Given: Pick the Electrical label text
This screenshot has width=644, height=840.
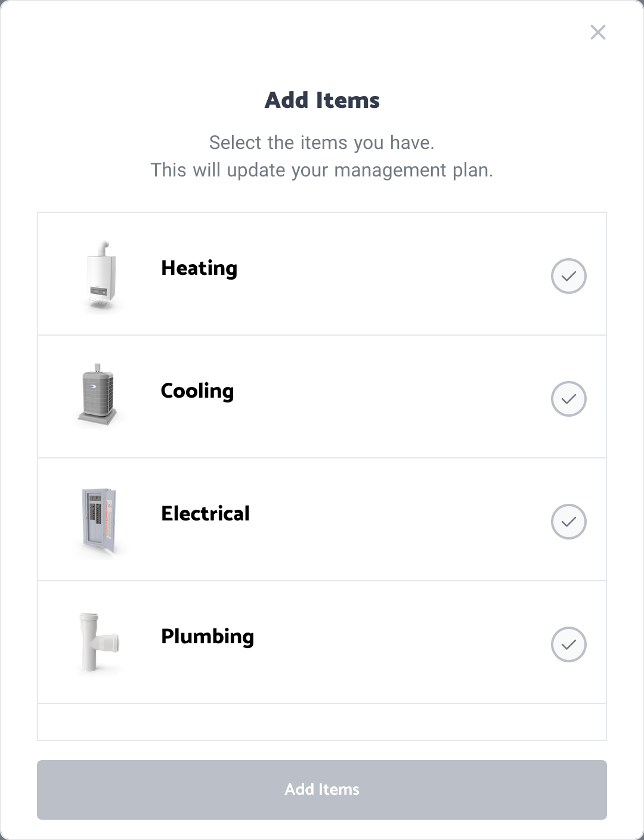Looking at the screenshot, I should (x=205, y=513).
